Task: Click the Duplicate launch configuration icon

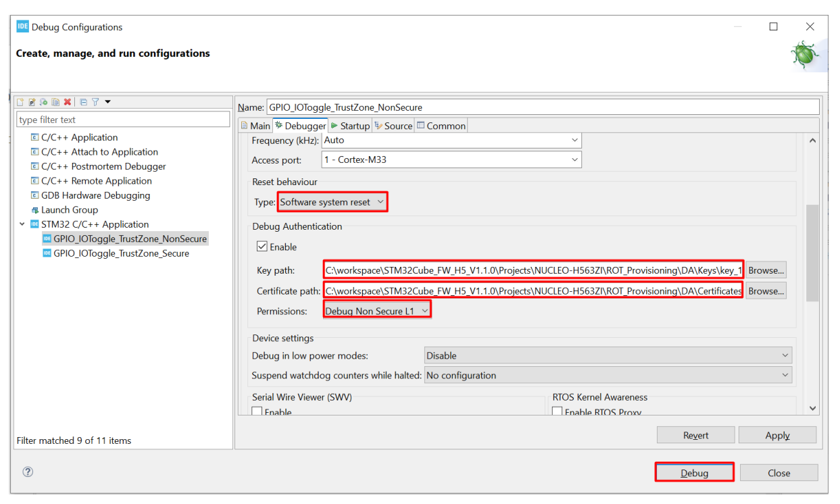Action: coord(55,102)
